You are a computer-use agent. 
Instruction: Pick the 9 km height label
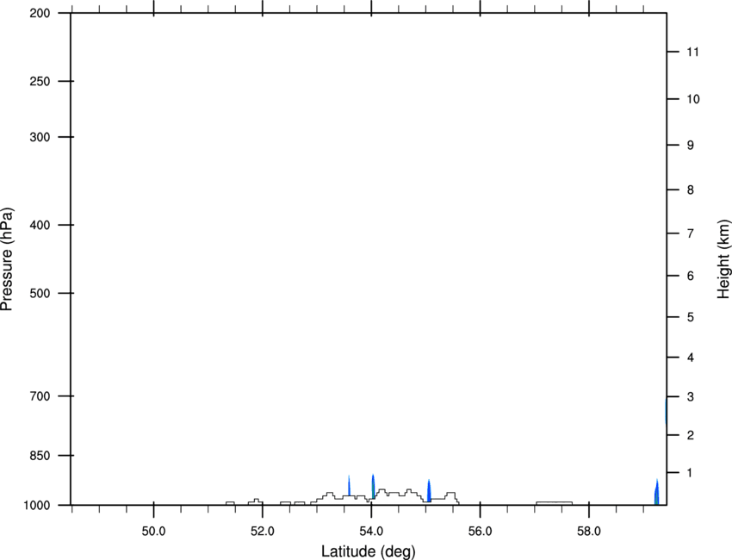coord(691,146)
